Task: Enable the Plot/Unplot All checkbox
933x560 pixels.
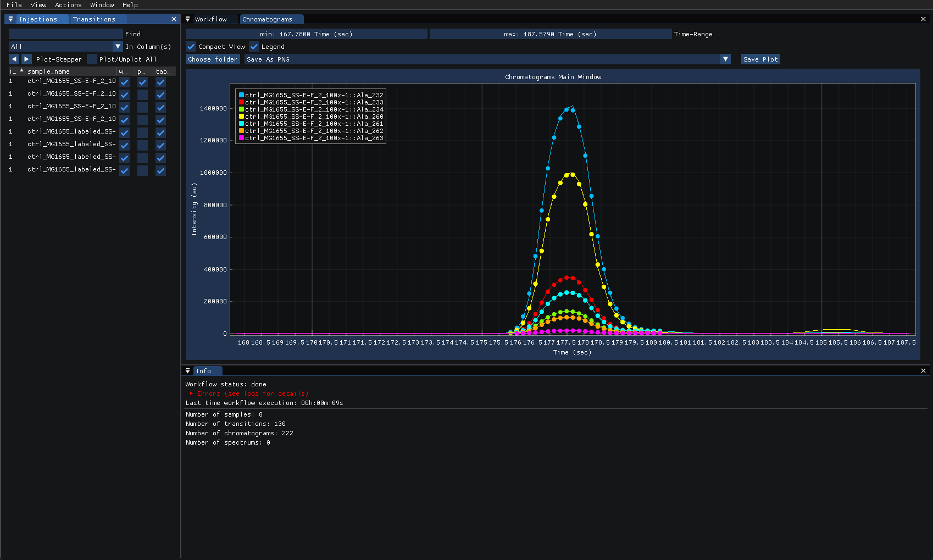Action: (x=92, y=59)
